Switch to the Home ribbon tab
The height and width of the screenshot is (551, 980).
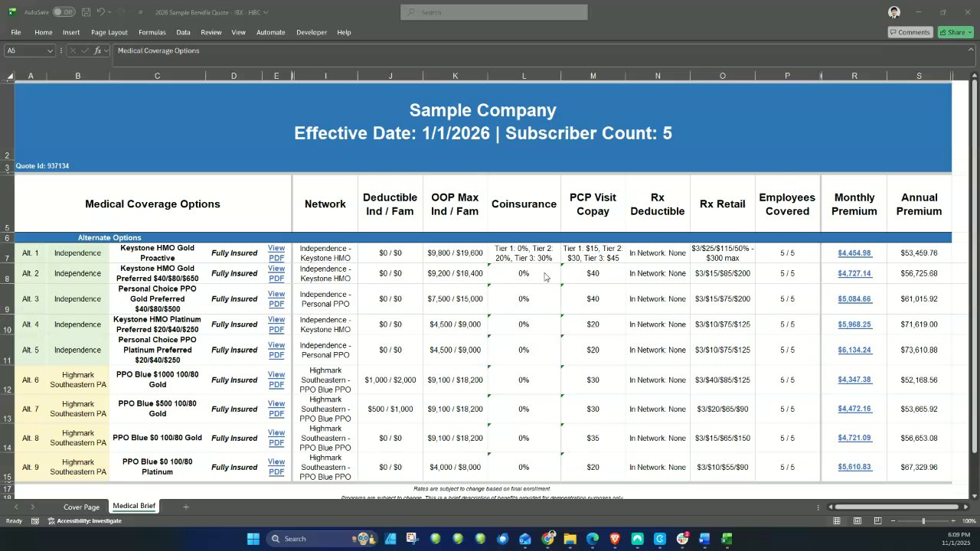pyautogui.click(x=43, y=32)
